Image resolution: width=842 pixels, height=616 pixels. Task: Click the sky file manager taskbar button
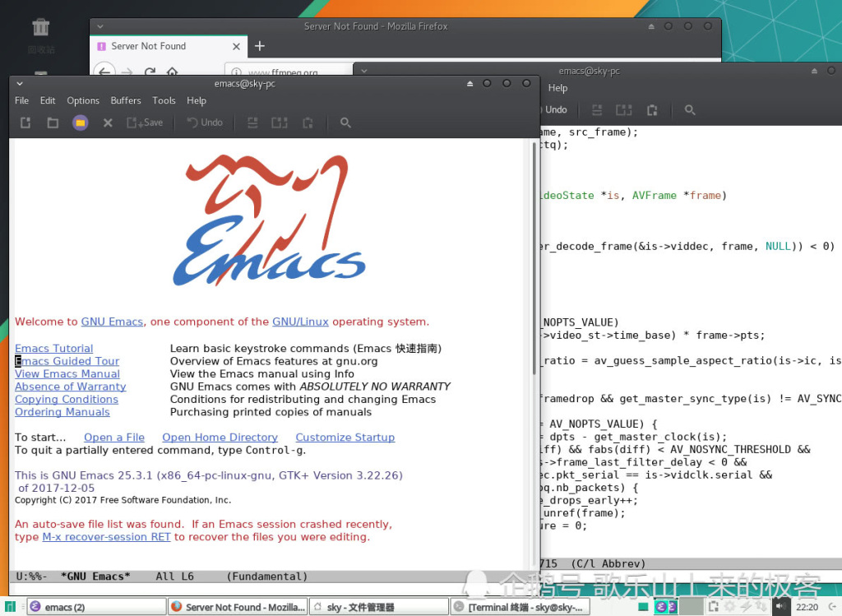[x=379, y=607]
